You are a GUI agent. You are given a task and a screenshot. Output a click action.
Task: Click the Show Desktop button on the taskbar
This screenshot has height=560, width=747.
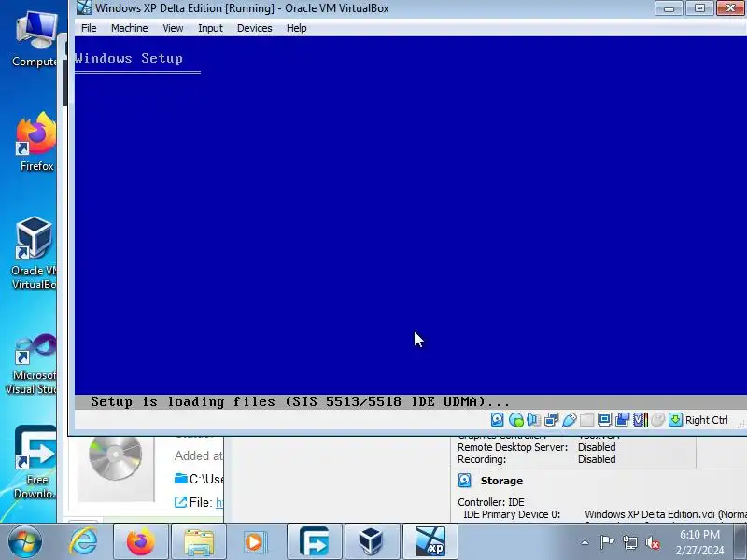(x=740, y=541)
